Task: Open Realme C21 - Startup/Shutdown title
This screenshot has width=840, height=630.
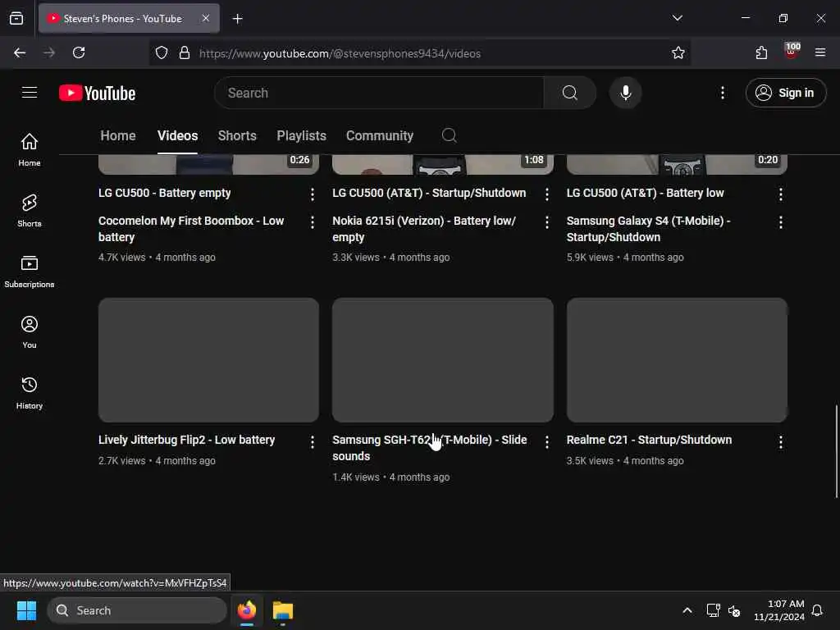Action: 649,440
